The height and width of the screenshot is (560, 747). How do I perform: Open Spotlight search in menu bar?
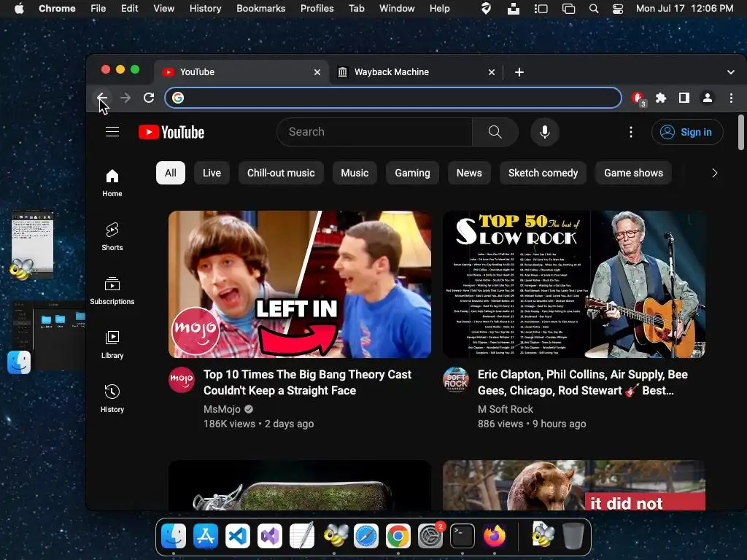point(594,8)
